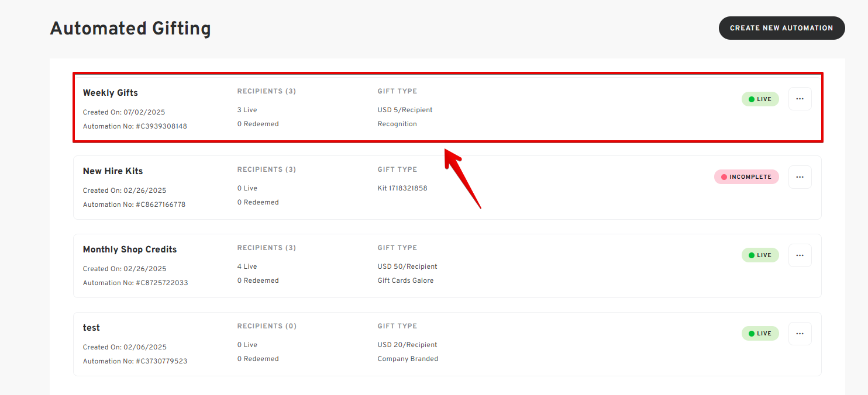
Task: Click 'Created On: 02/06/2025' text
Action: coord(125,347)
